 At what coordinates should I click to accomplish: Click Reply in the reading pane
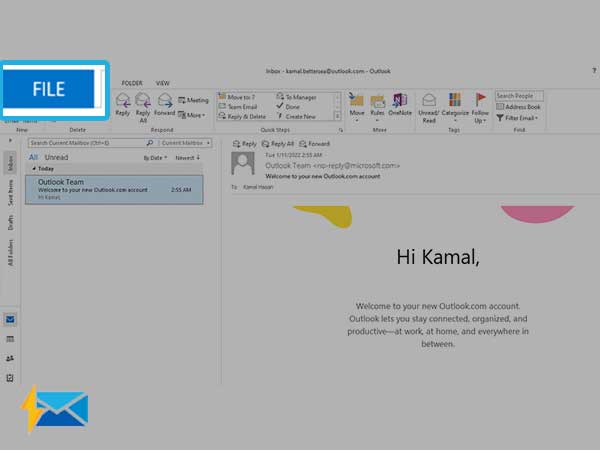245,144
